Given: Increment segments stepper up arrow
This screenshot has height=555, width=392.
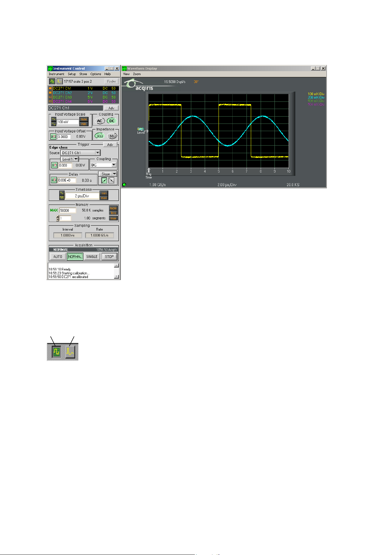Looking at the screenshot, I should (x=58, y=217).
